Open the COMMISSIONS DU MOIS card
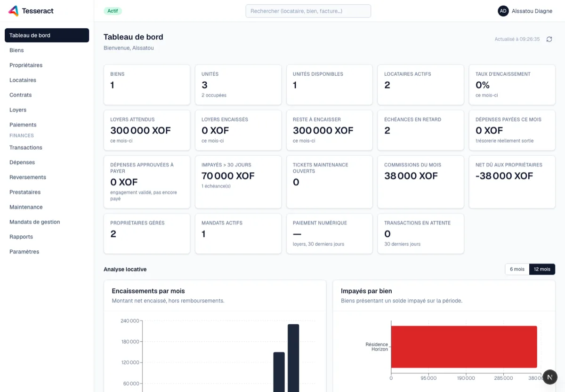565x392 pixels. pos(421,182)
